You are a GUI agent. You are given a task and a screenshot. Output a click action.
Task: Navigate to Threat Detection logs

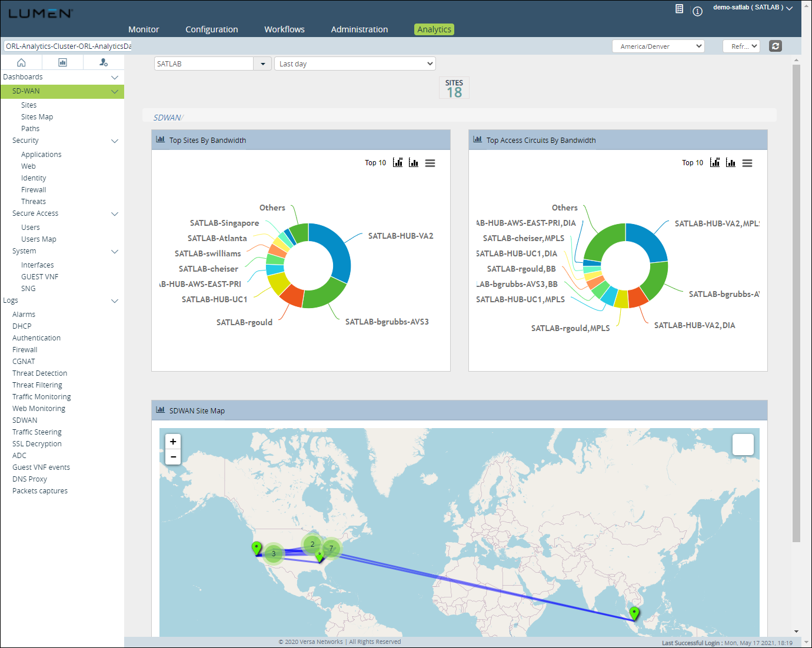tap(39, 373)
